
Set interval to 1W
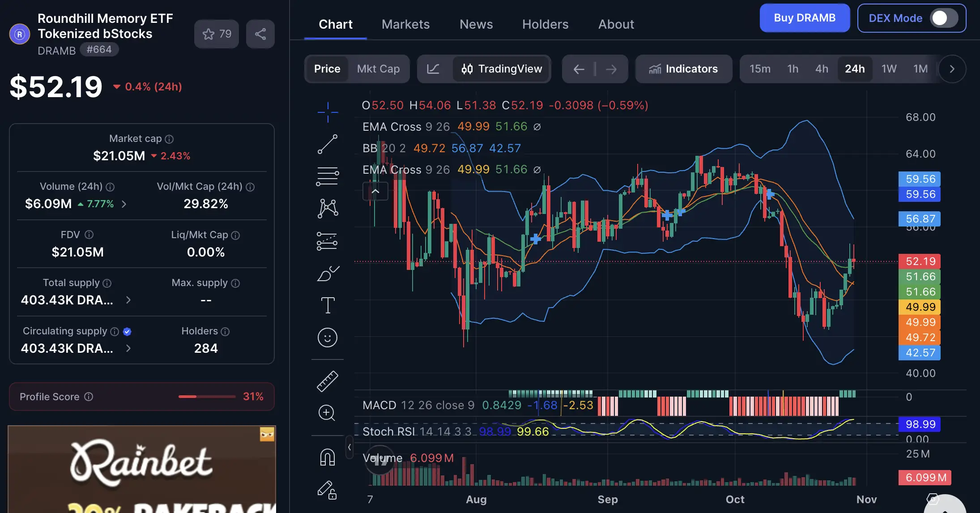pos(889,69)
